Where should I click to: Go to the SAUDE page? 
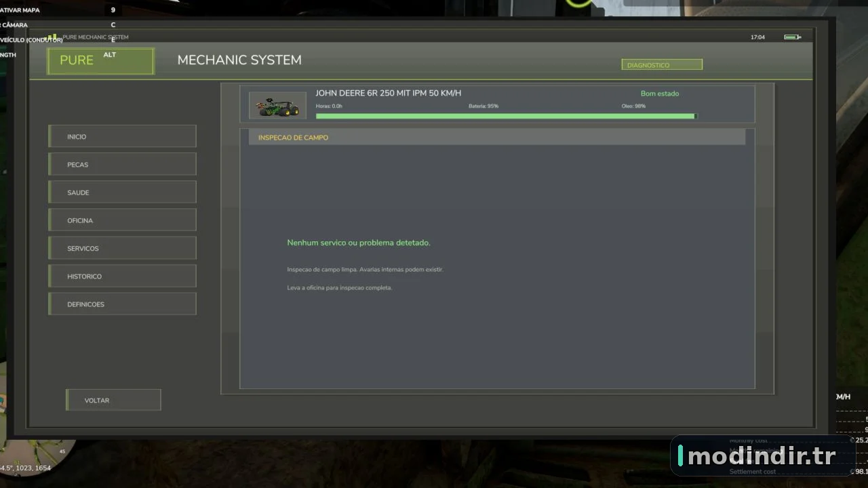[x=122, y=192]
